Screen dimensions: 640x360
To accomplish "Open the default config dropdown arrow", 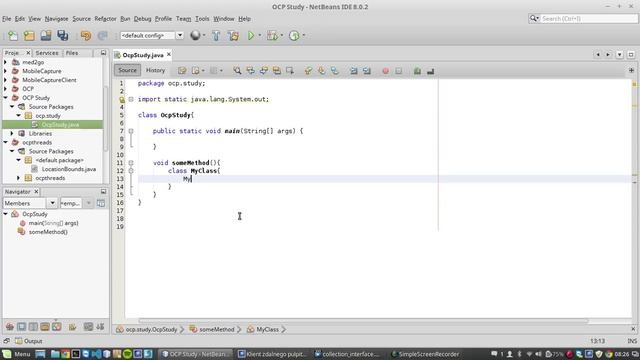I will (180, 36).
